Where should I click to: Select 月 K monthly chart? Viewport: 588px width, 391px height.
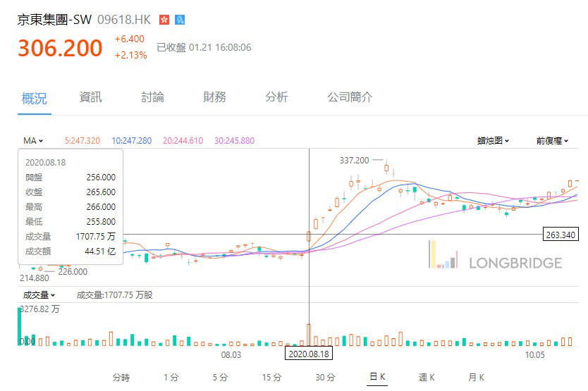tap(477, 378)
